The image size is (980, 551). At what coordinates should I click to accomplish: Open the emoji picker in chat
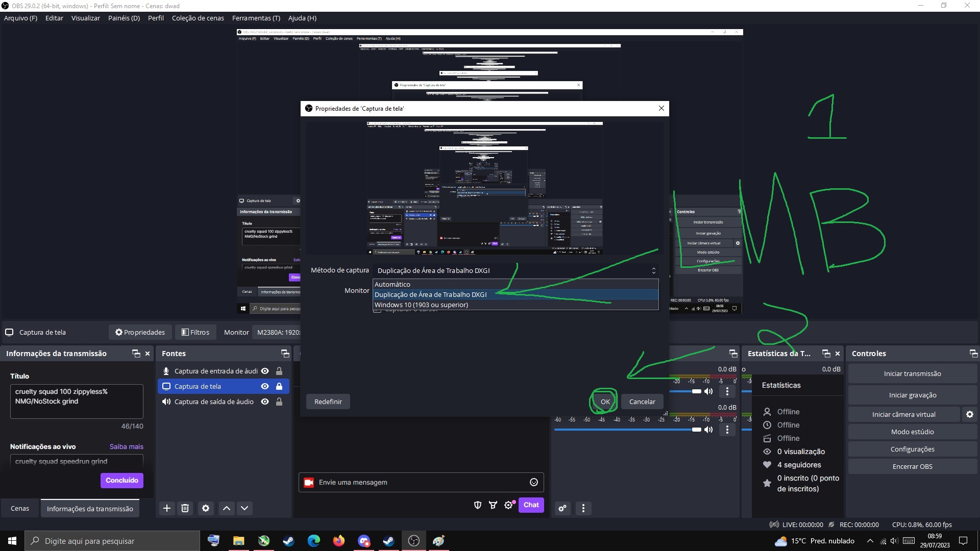click(x=534, y=483)
